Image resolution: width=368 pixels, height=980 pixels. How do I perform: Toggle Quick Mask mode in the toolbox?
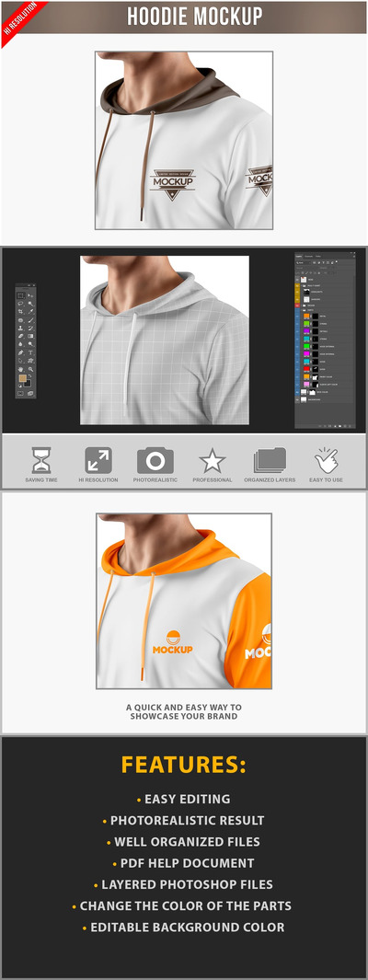(x=20, y=393)
